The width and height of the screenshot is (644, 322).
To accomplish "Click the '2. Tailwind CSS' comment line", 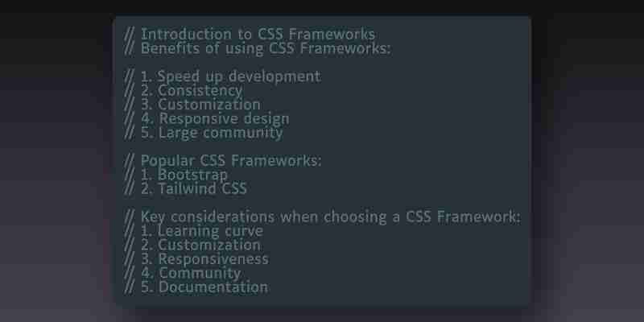I will pyautogui.click(x=185, y=188).
